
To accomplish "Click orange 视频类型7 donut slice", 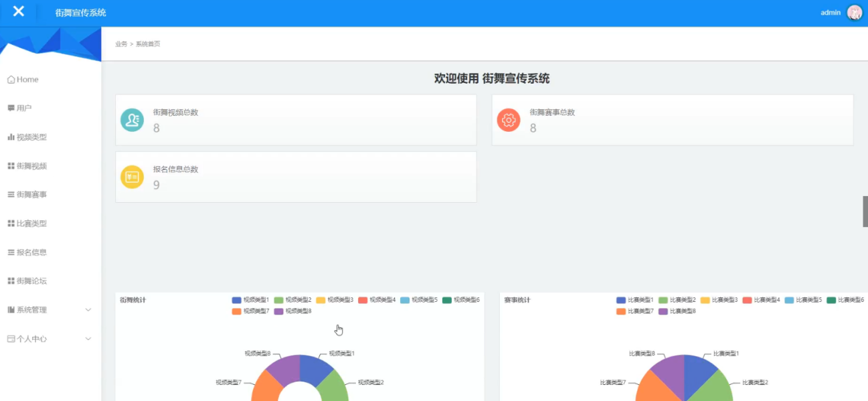I will pos(264,388).
